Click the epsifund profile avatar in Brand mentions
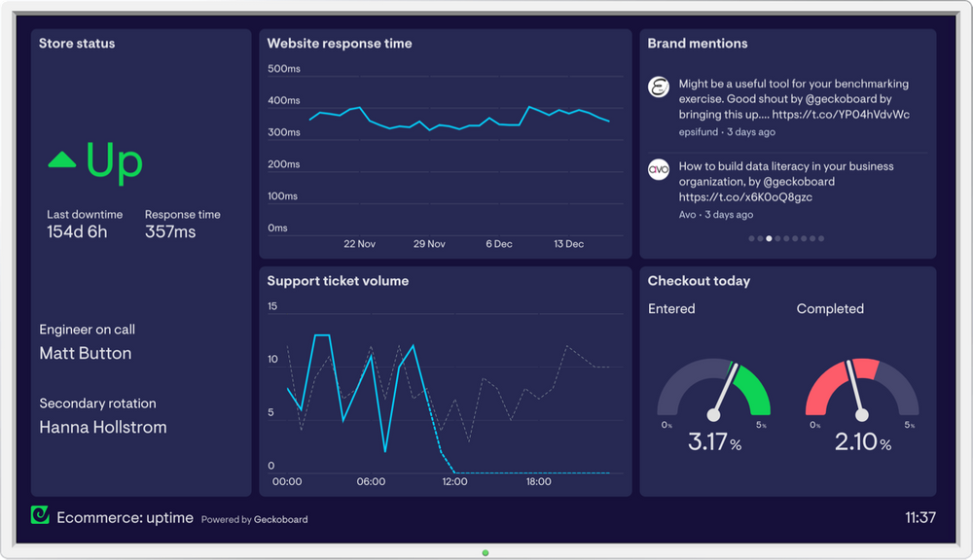The height and width of the screenshot is (560, 973). [x=658, y=87]
